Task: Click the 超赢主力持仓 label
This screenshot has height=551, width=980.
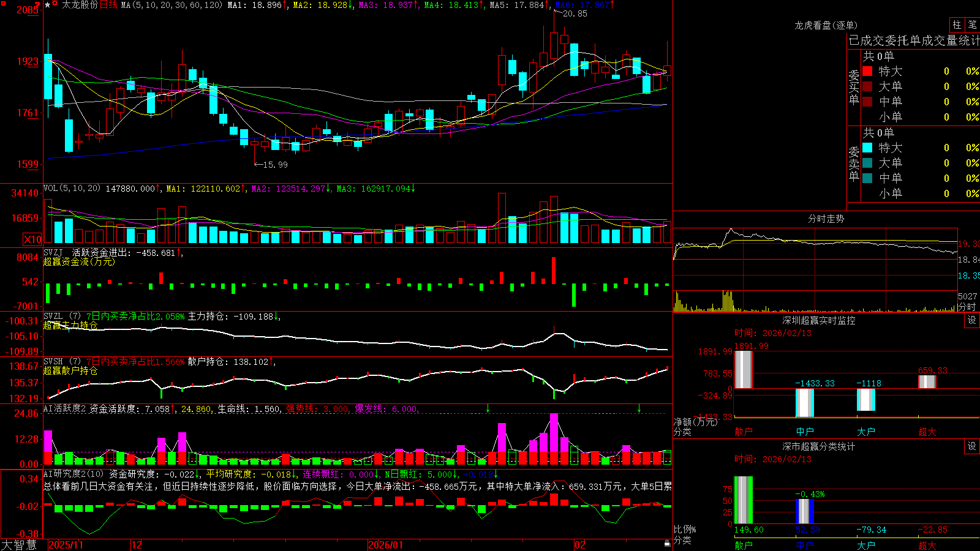Action: (70, 325)
